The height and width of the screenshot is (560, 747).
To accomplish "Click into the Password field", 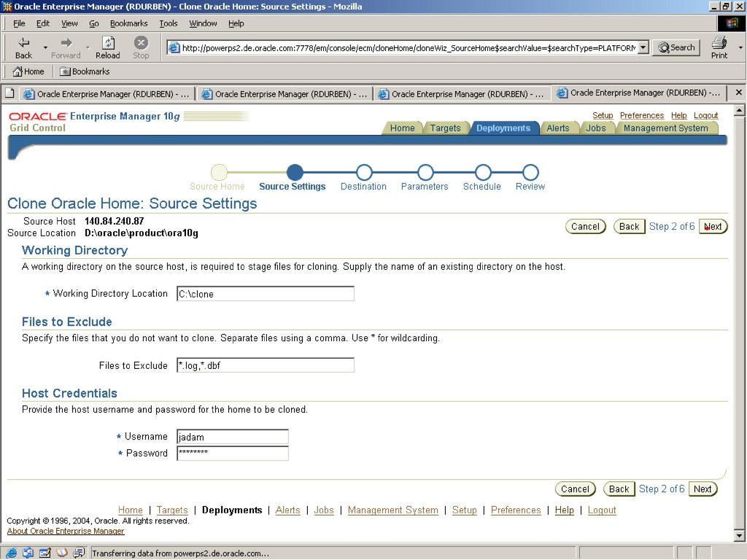I will [233, 453].
